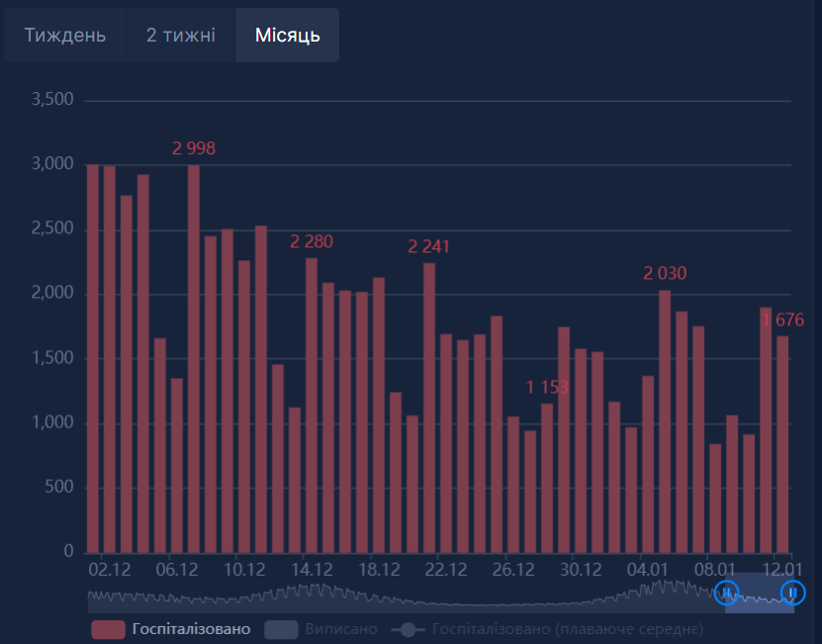Switch to the Тиждень tab
This screenshot has width=822, height=644.
[x=65, y=36]
